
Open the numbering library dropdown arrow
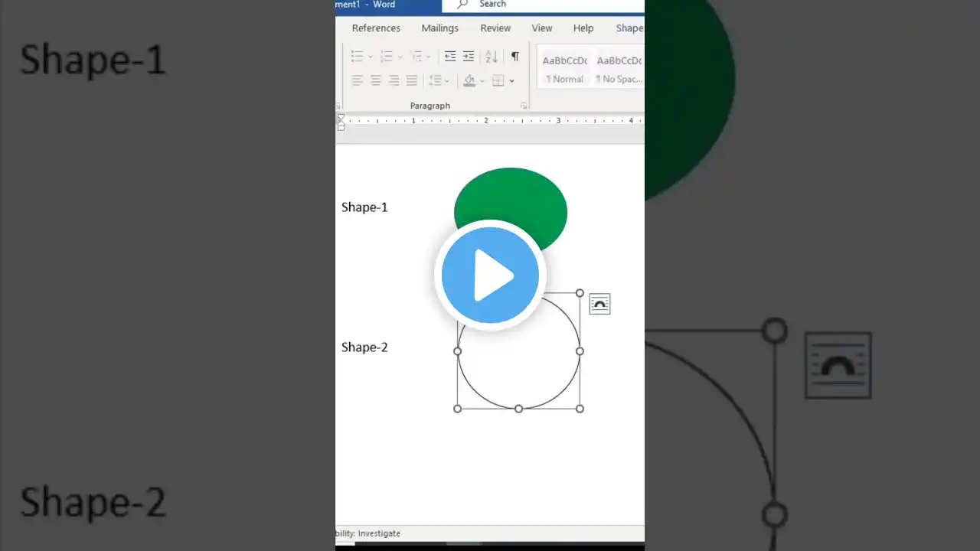pos(400,57)
